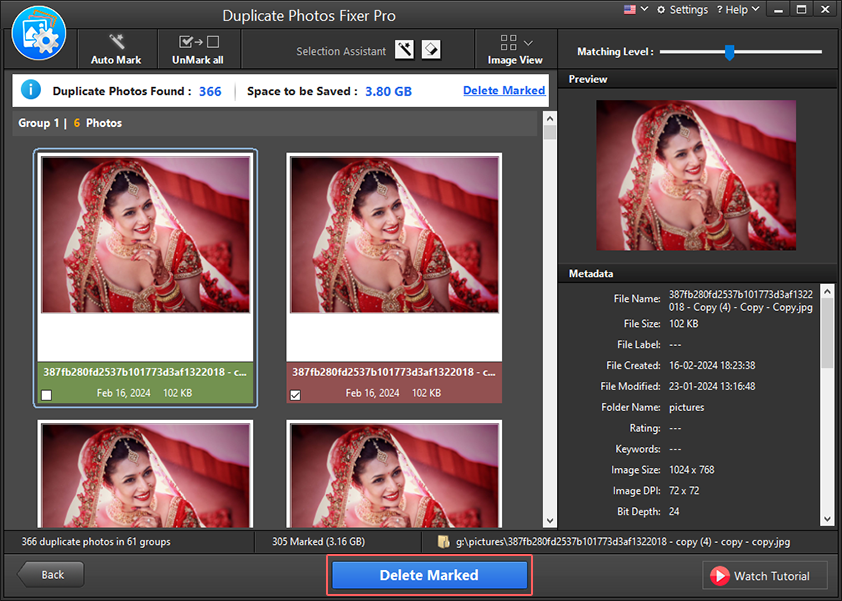Click the blue info icon
842x601 pixels.
31,90
